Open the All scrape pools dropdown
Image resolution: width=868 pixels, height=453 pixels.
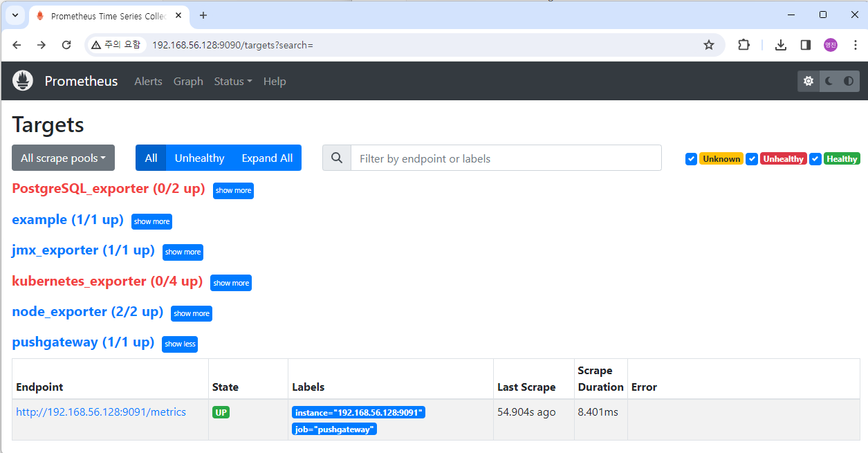tap(63, 158)
